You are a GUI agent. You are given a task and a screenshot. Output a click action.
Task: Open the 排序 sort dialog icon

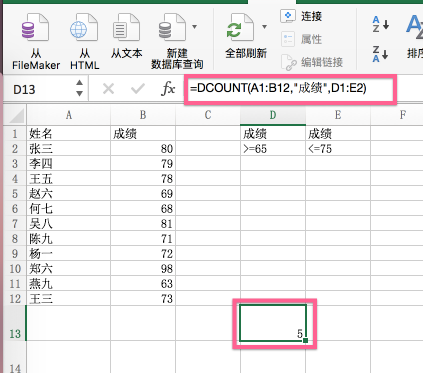tap(415, 26)
